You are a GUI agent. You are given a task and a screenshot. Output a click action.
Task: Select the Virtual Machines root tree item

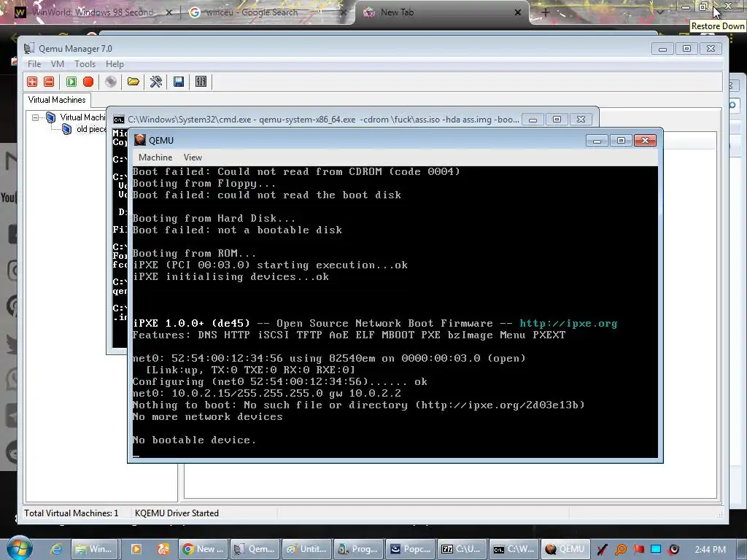click(x=82, y=117)
